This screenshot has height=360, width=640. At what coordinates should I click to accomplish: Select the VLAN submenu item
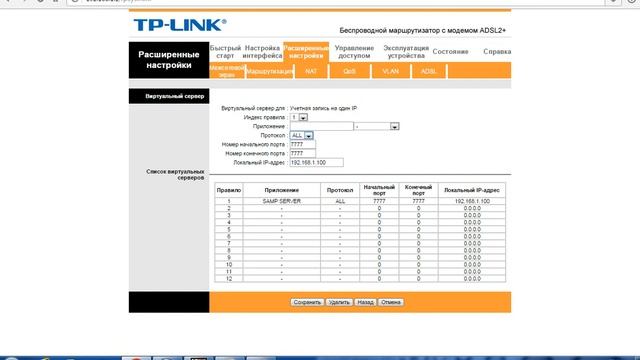click(391, 71)
